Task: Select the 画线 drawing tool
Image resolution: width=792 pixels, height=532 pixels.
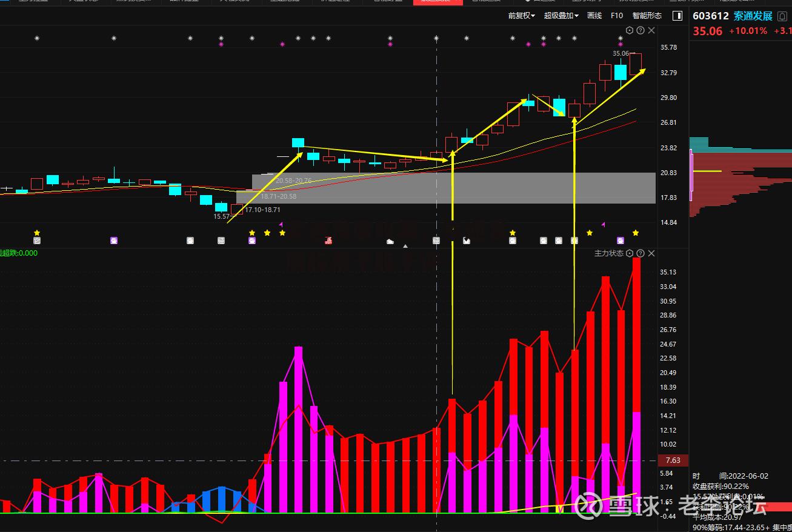Action: (x=594, y=15)
